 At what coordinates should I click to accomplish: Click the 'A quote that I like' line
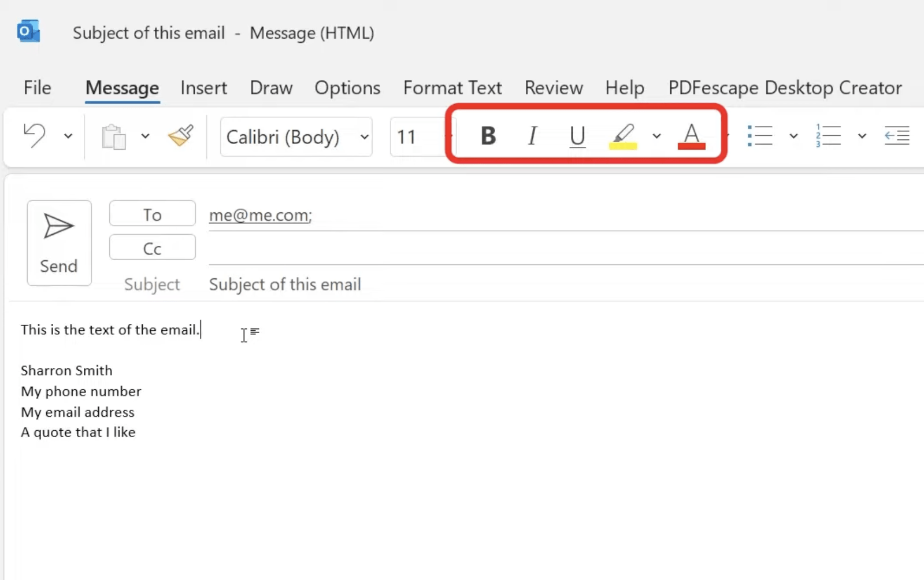point(78,433)
